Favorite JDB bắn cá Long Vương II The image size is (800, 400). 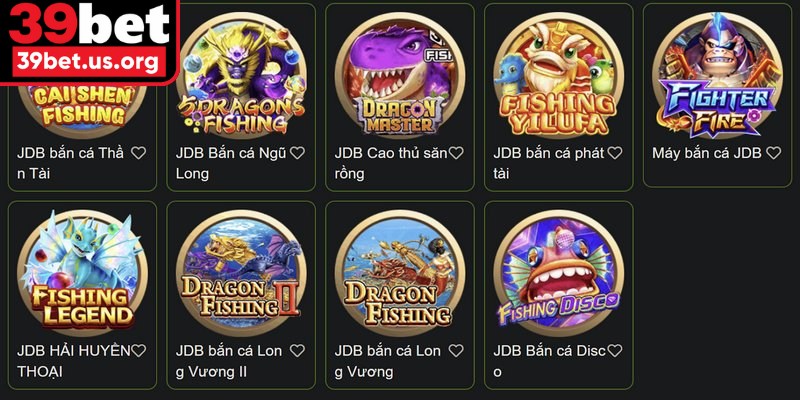[297, 351]
